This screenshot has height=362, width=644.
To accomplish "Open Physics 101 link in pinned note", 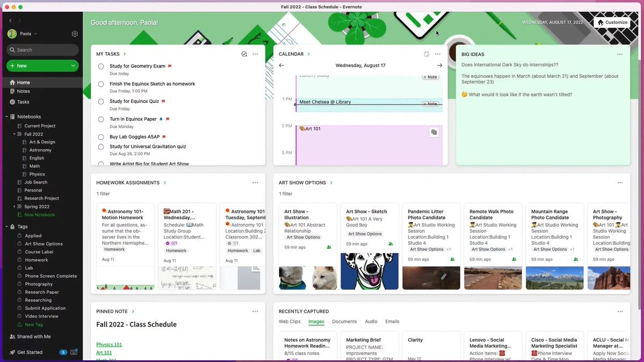I will click(x=109, y=345).
